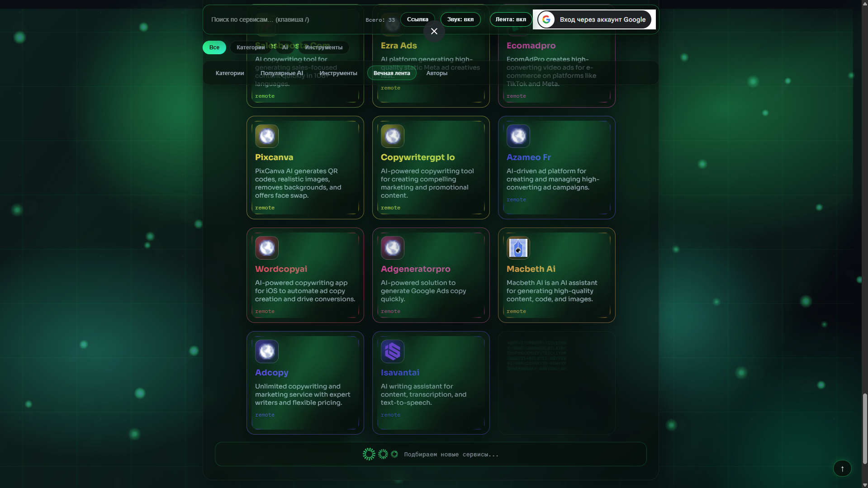Viewport: 868px width, 488px height.
Task: Sign in via the Google account button
Action: point(593,19)
